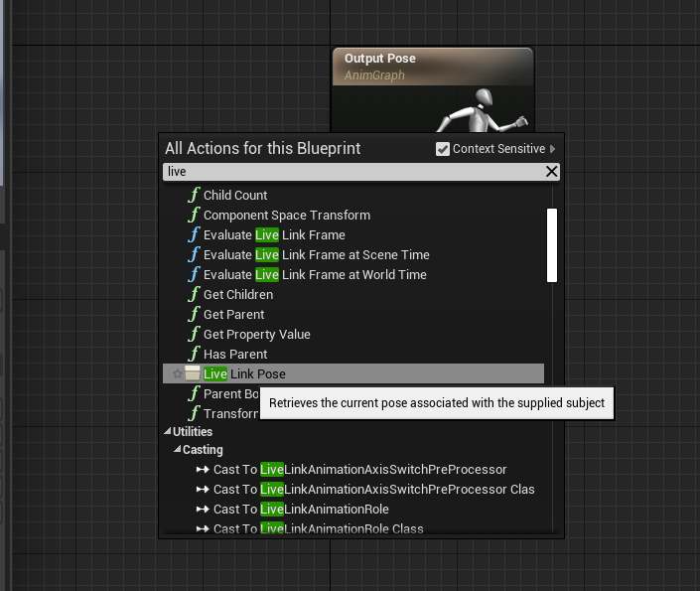Click the function icon beside Get Children

click(194, 295)
